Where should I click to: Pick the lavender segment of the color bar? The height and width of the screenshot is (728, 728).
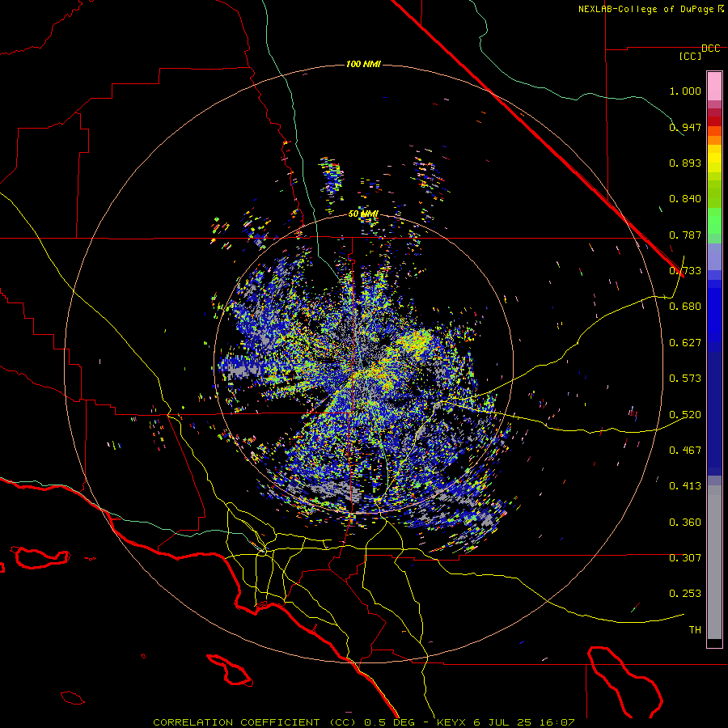pyautogui.click(x=714, y=256)
